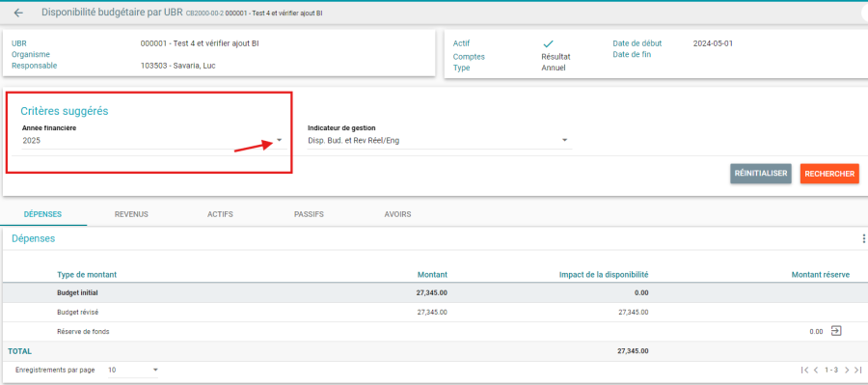The width and height of the screenshot is (868, 385).
Task: Click the start date 2024-05-01
Action: click(x=713, y=43)
